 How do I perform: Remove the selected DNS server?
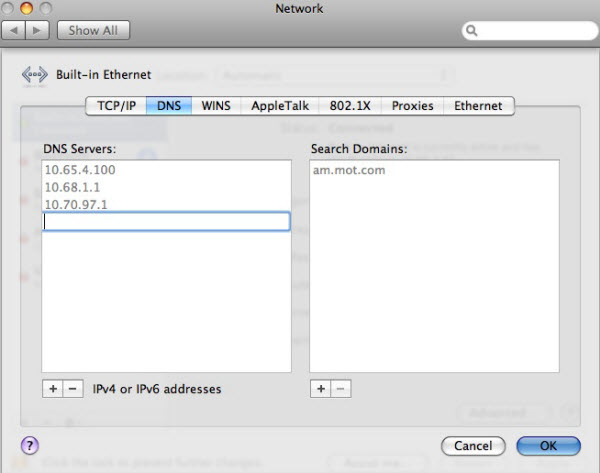pyautogui.click(x=72, y=389)
